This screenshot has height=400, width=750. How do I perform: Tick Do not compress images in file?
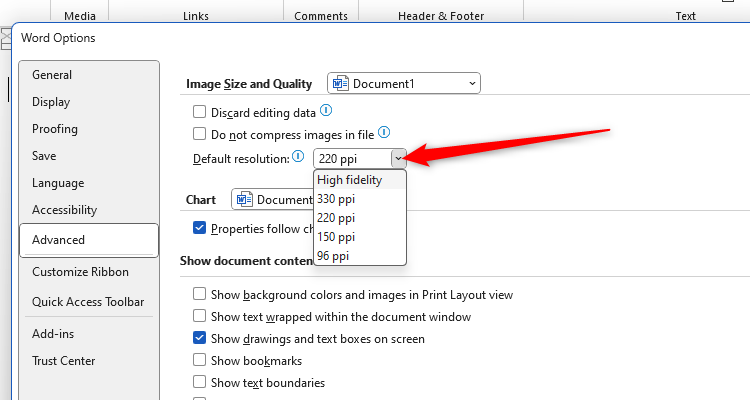click(200, 133)
